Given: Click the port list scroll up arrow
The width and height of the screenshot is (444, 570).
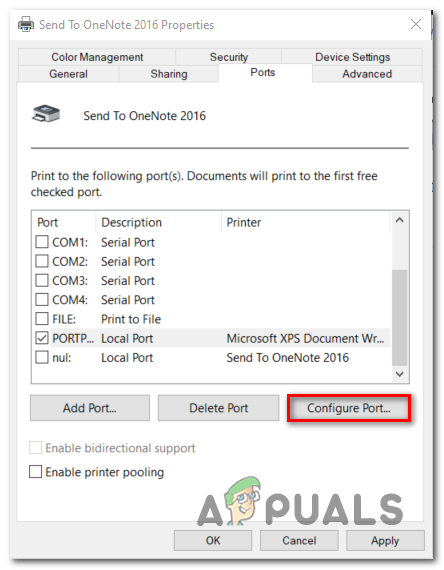Looking at the screenshot, I should pyautogui.click(x=400, y=220).
